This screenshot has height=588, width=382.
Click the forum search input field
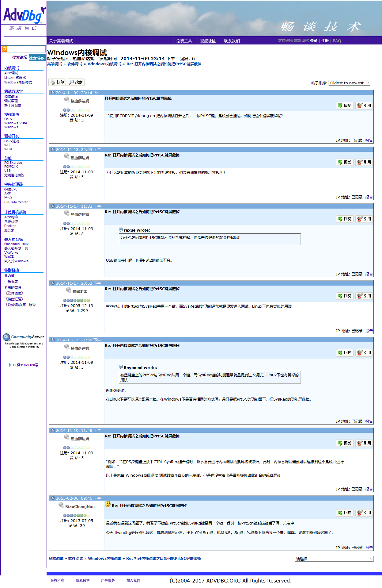pyautogui.click(x=26, y=49)
